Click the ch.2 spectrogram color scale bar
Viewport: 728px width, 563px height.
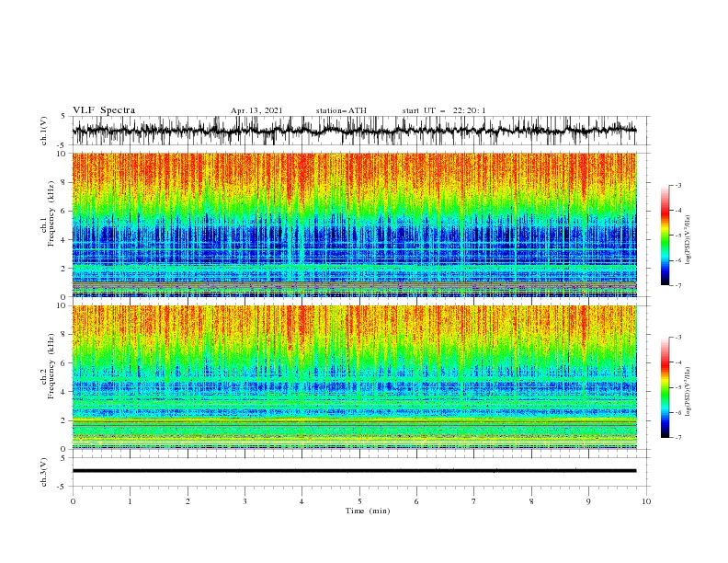pyautogui.click(x=665, y=387)
